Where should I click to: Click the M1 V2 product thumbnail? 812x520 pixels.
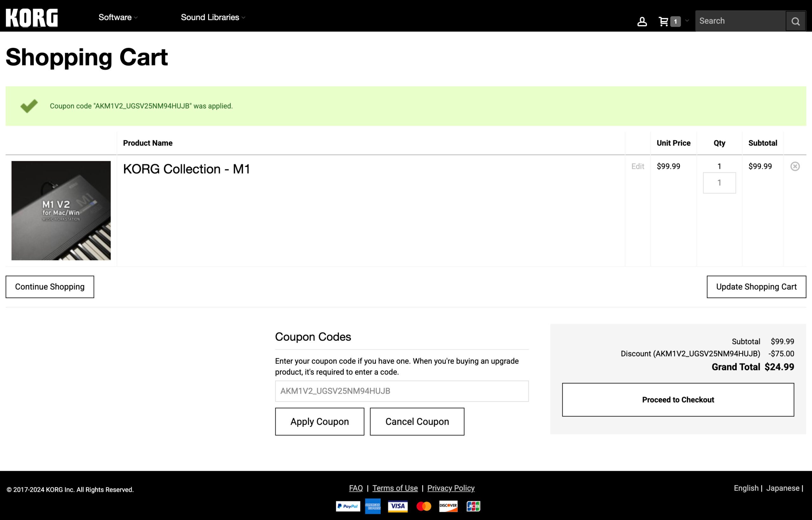[61, 211]
